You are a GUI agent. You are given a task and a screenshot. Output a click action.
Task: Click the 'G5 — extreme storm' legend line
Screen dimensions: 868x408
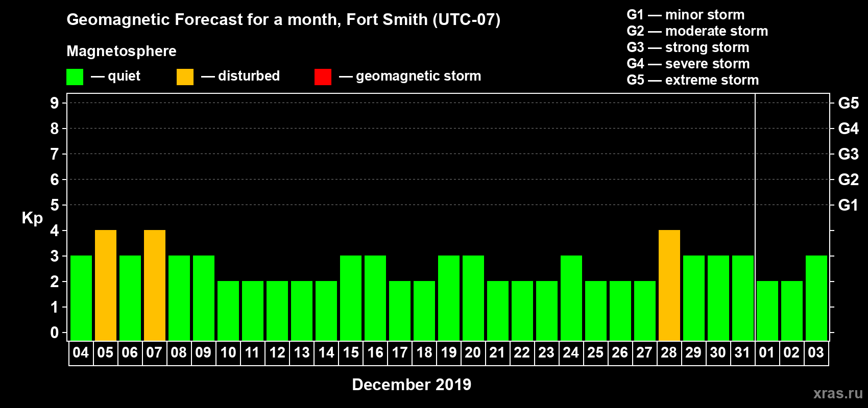[693, 80]
